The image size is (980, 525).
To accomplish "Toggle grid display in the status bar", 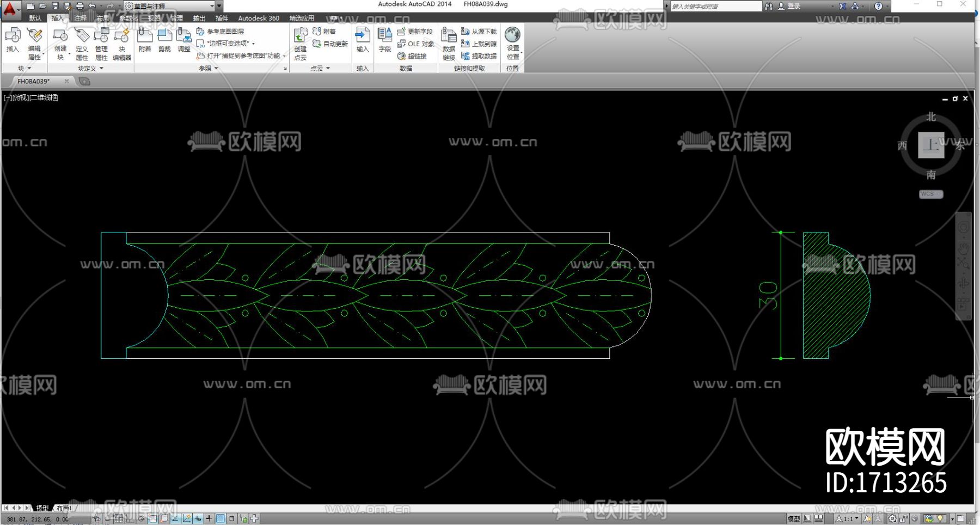I will [118, 518].
